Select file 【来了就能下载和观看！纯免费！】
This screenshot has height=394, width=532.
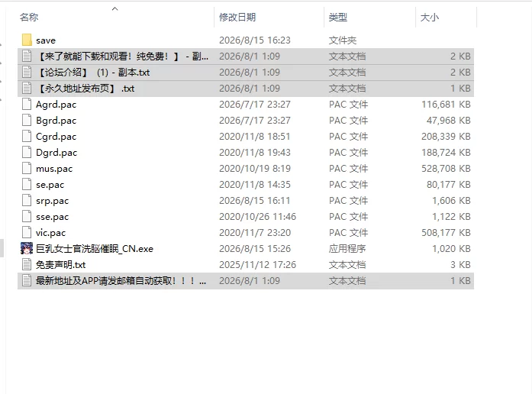[122, 57]
